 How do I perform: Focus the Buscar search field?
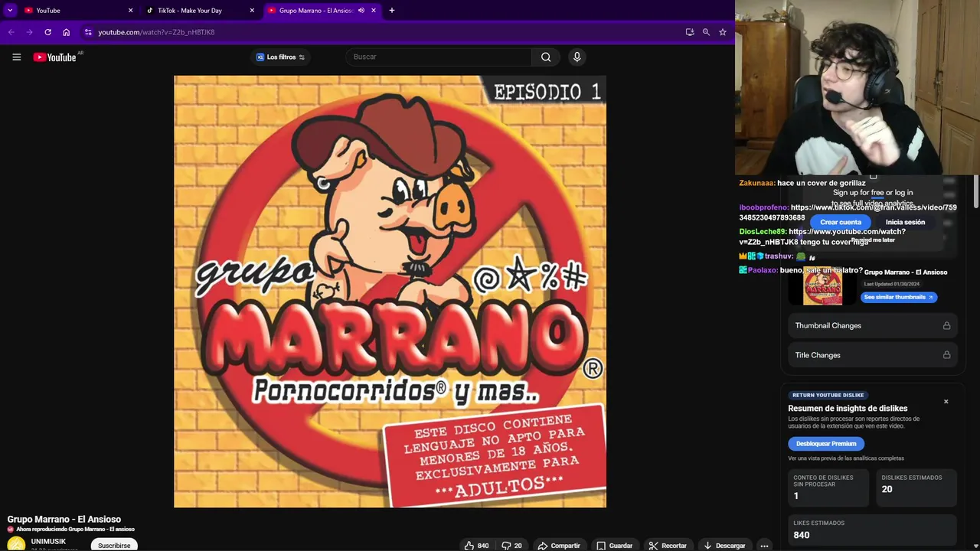439,57
